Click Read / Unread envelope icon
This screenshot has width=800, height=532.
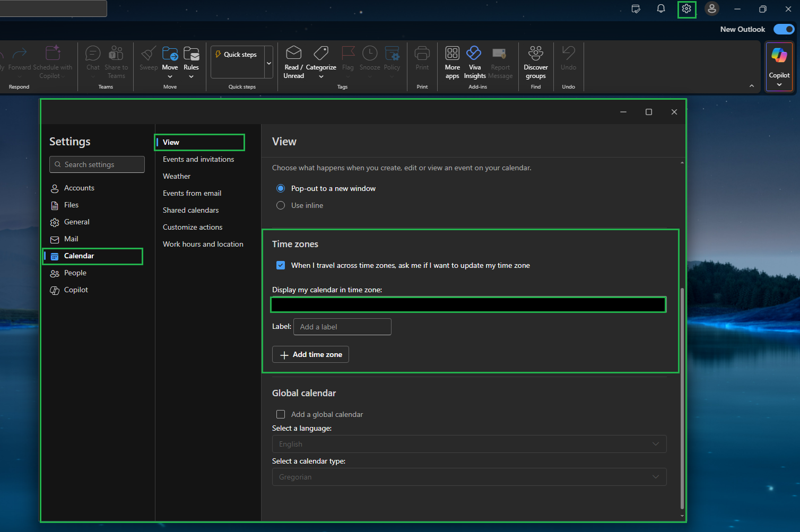tap(293, 54)
